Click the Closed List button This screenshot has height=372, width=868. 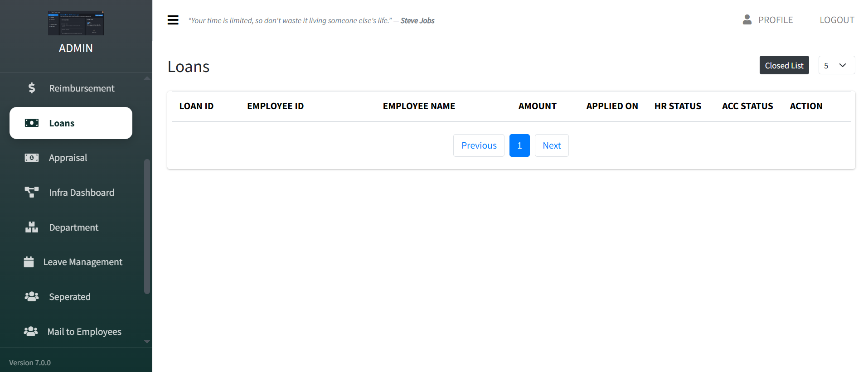784,65
